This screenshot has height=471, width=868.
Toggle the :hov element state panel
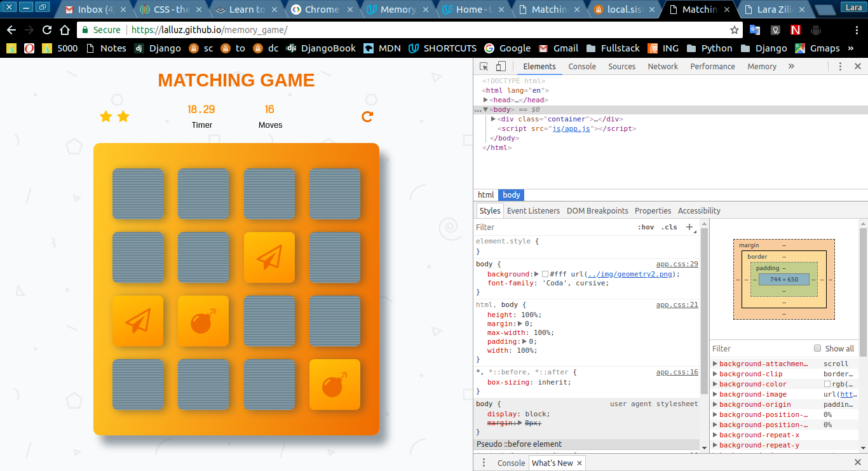pyautogui.click(x=646, y=227)
